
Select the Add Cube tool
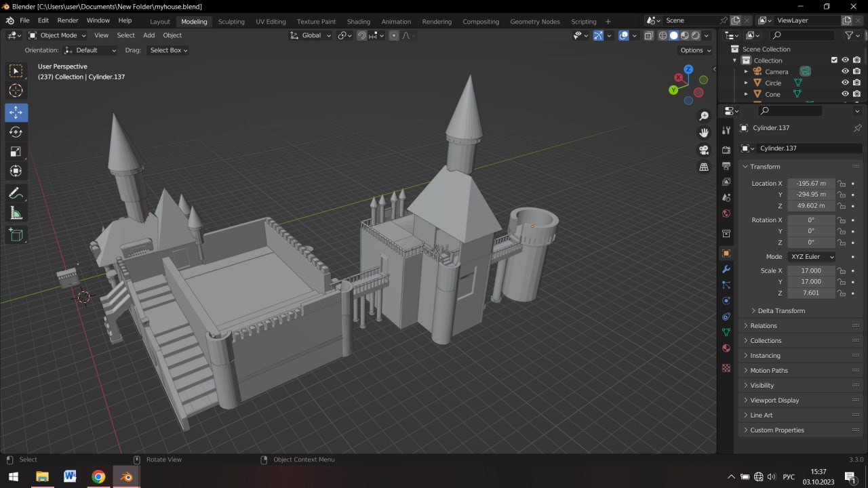[x=16, y=235]
